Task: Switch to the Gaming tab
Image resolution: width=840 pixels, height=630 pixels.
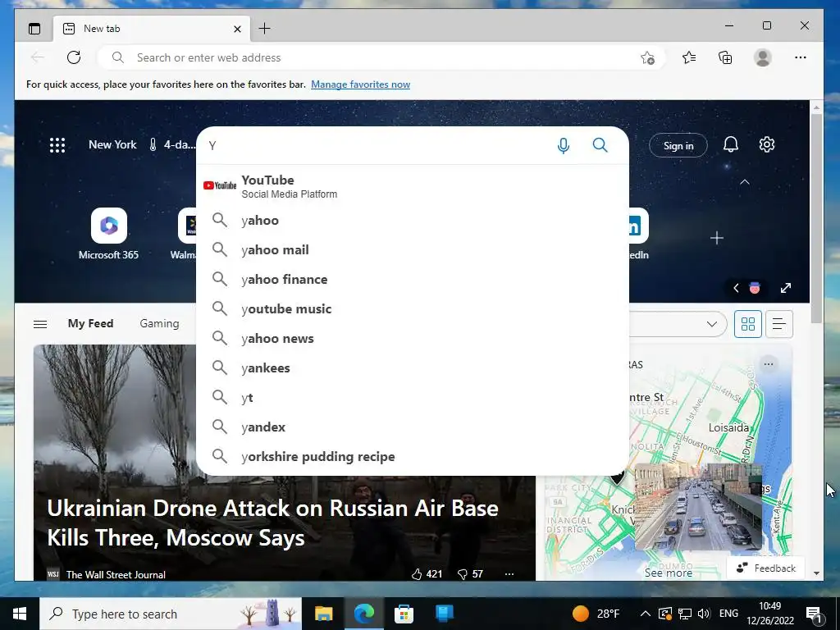Action: click(160, 323)
